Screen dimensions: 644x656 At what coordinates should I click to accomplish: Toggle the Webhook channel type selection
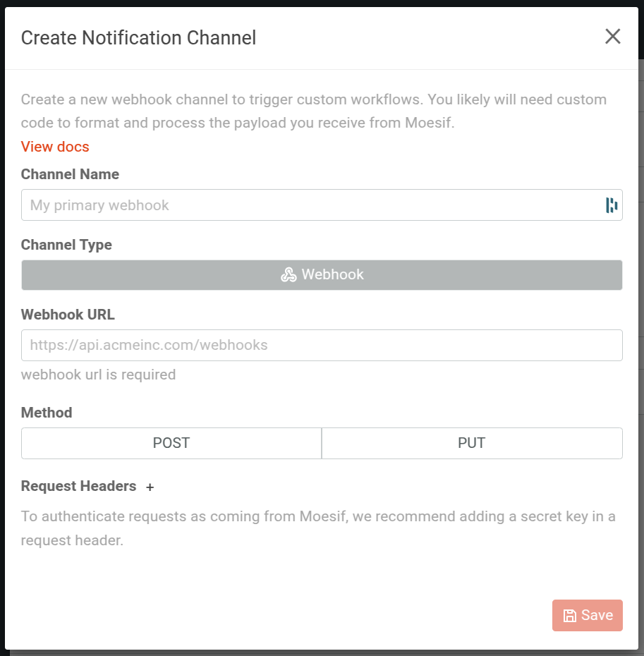click(322, 274)
